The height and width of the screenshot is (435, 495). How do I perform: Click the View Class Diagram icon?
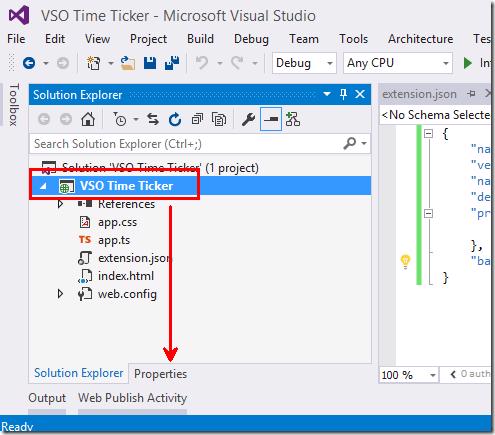coord(293,119)
